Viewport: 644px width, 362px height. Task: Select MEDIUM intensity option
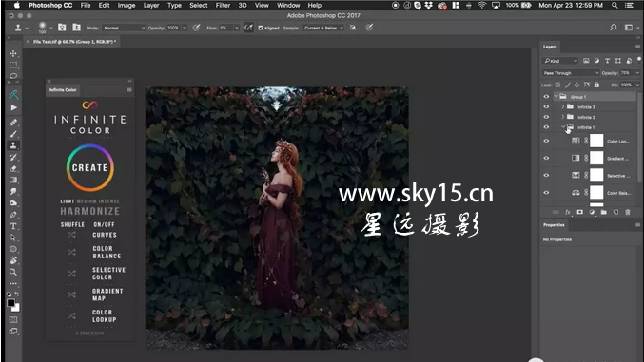pos(87,201)
